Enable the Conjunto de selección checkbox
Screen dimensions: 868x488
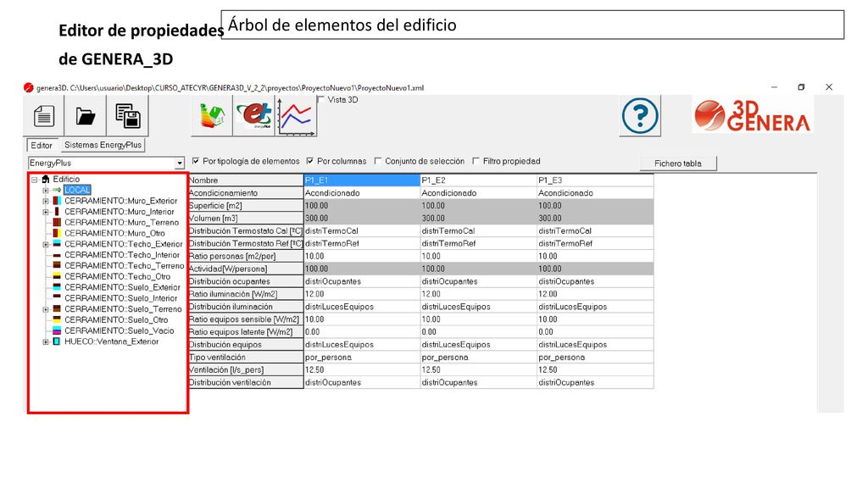[x=378, y=161]
